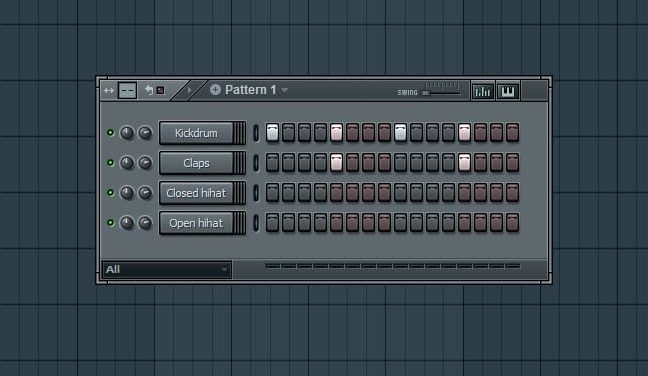Open the keyboard editor piano icon
This screenshot has width=648, height=376.
coord(507,91)
